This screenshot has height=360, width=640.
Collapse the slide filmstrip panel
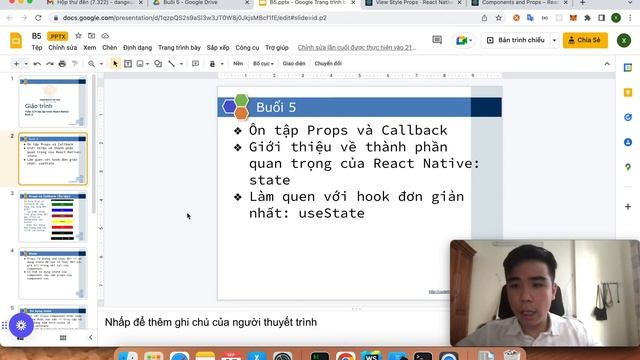91,338
